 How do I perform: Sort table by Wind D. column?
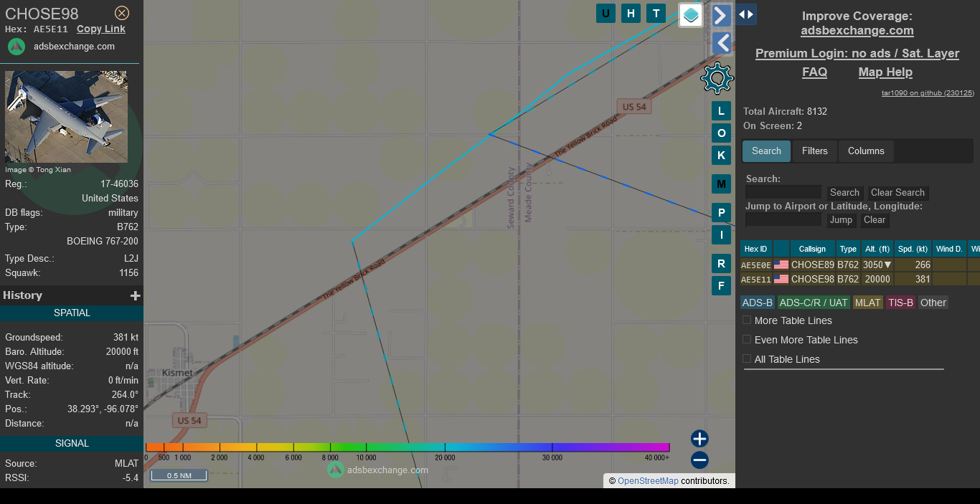click(949, 249)
